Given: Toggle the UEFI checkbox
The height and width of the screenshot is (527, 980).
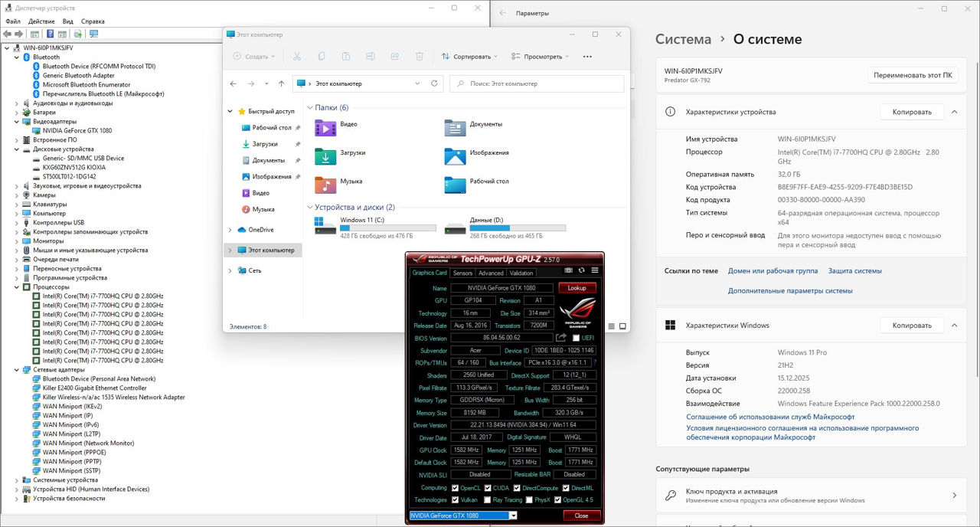Looking at the screenshot, I should pos(576,338).
